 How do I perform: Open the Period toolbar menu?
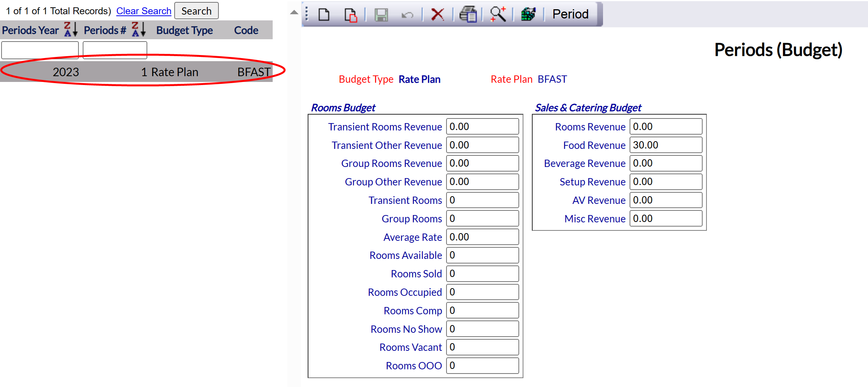pyautogui.click(x=570, y=14)
